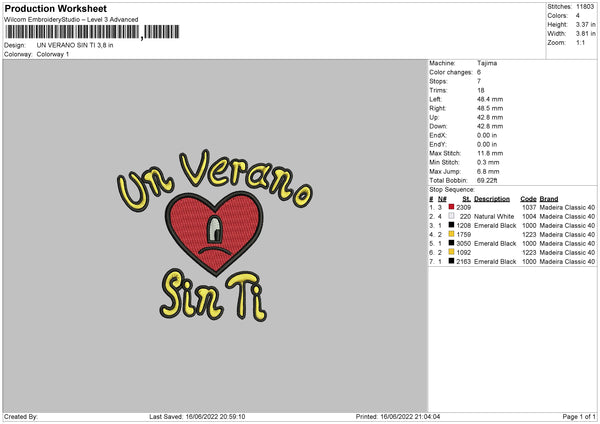
Task: Click the 'Production Worksheet' title
Action: [55, 8]
